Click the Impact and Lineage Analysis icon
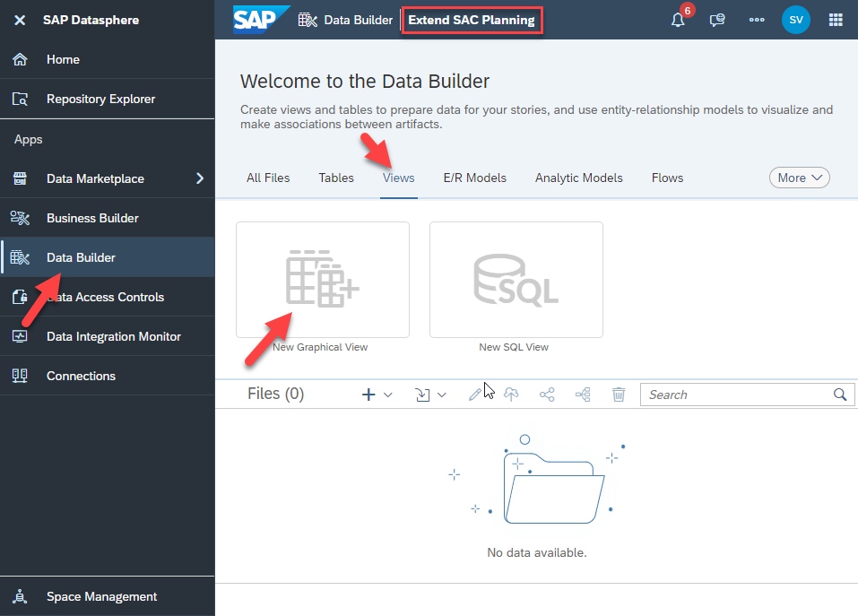 click(583, 395)
